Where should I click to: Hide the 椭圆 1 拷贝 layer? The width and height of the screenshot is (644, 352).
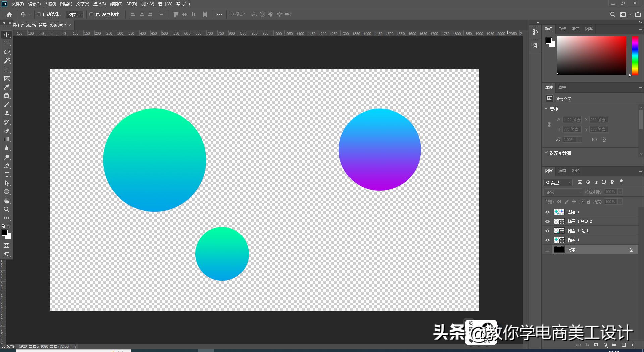coord(548,231)
